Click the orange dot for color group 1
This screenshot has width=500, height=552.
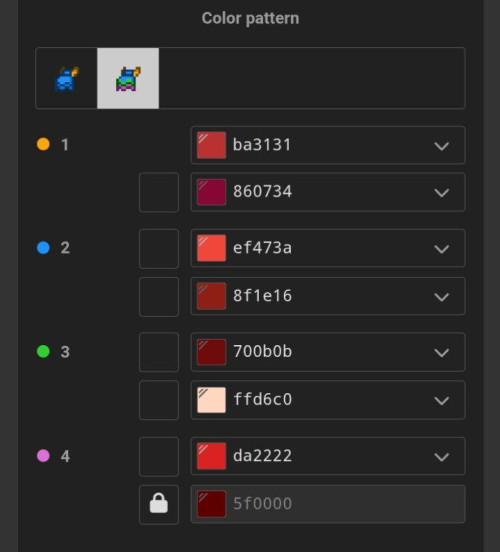pos(43,144)
